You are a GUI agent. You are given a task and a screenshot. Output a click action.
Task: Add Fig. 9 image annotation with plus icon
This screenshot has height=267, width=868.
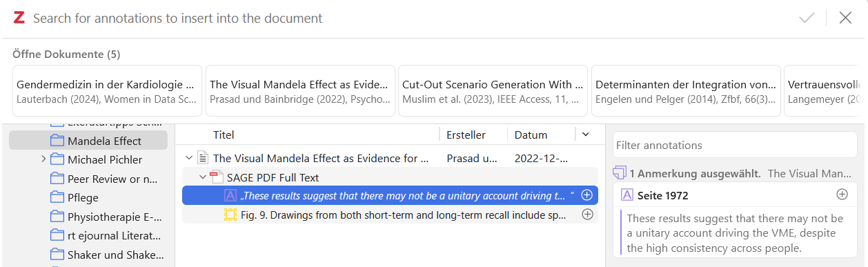[x=587, y=215]
